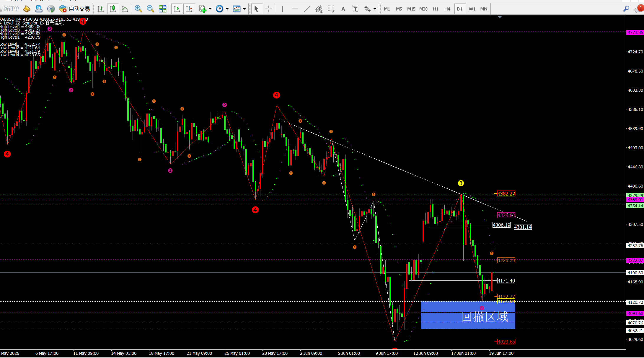Viewport: 644px width, 358px height.
Task: Select the trendline drawing tool
Action: (x=307, y=9)
